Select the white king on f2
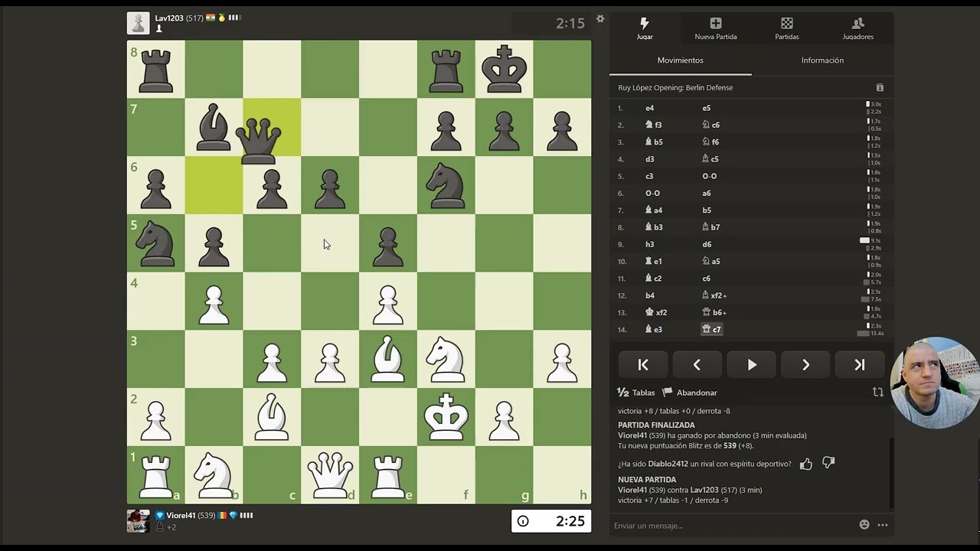980x551 pixels. click(446, 416)
